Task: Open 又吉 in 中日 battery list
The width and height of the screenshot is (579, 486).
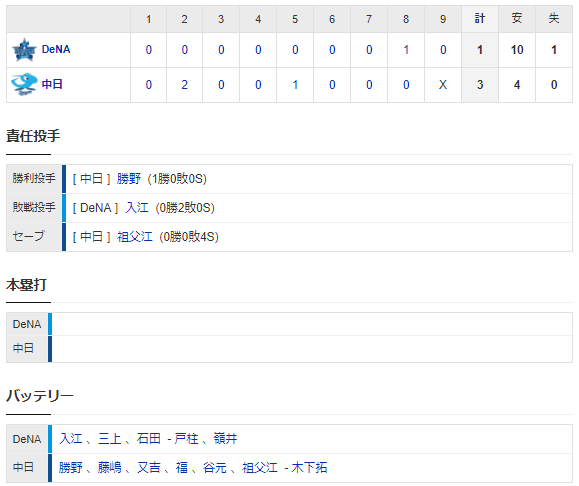Action: [149, 468]
